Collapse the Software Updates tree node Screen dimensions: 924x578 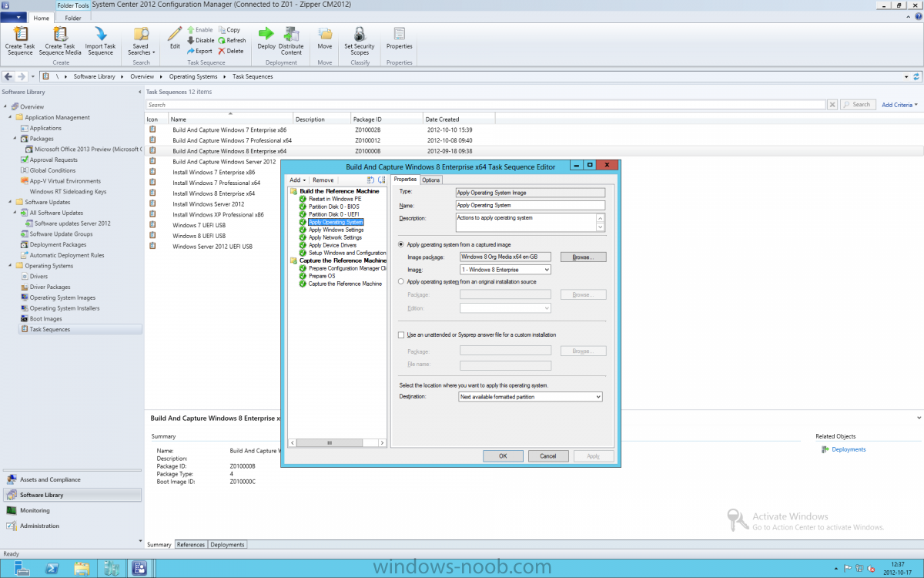coord(8,202)
